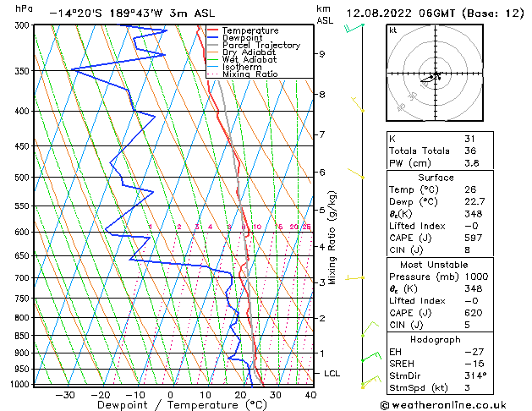
Task: Click the wind barb at 850 hPa
Action: click(370, 329)
